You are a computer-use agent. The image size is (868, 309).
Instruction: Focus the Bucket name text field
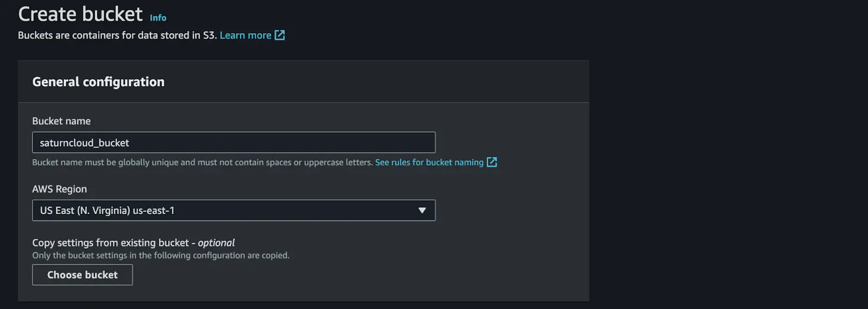click(234, 142)
